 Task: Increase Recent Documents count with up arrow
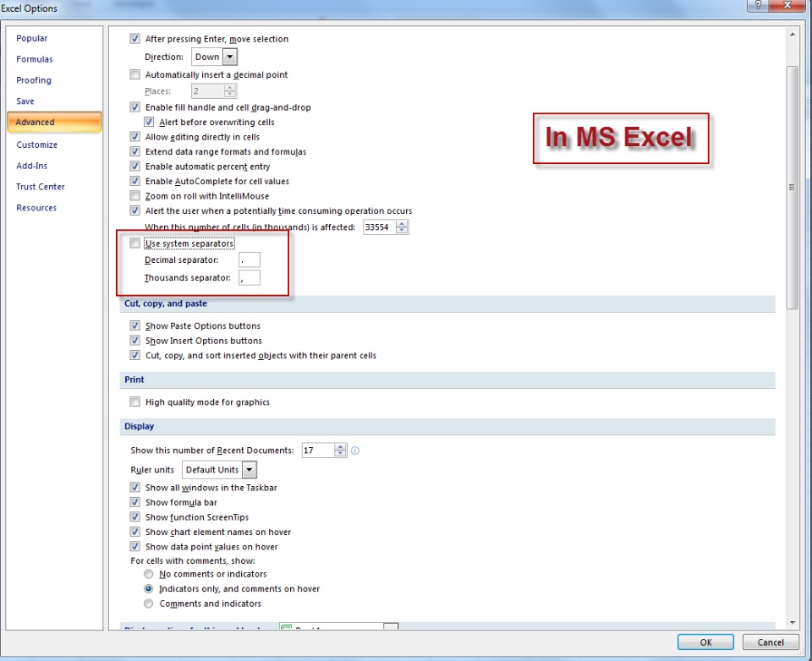coord(340,447)
